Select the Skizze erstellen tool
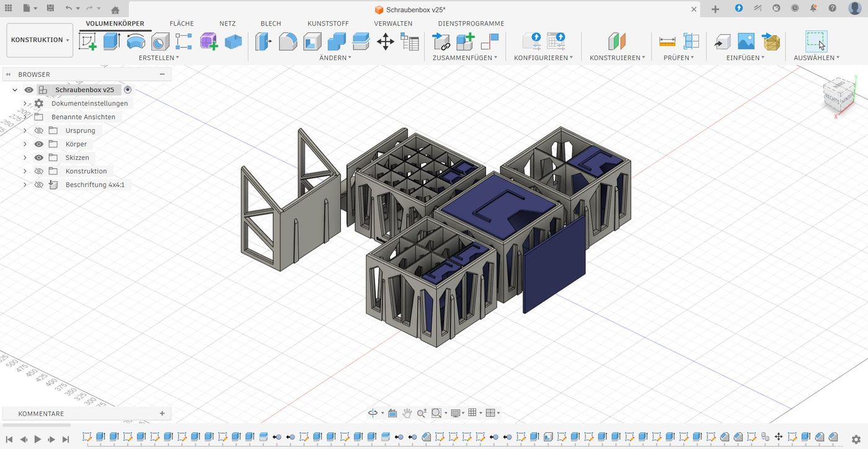Image resolution: width=868 pixels, height=449 pixels. pyautogui.click(x=87, y=42)
